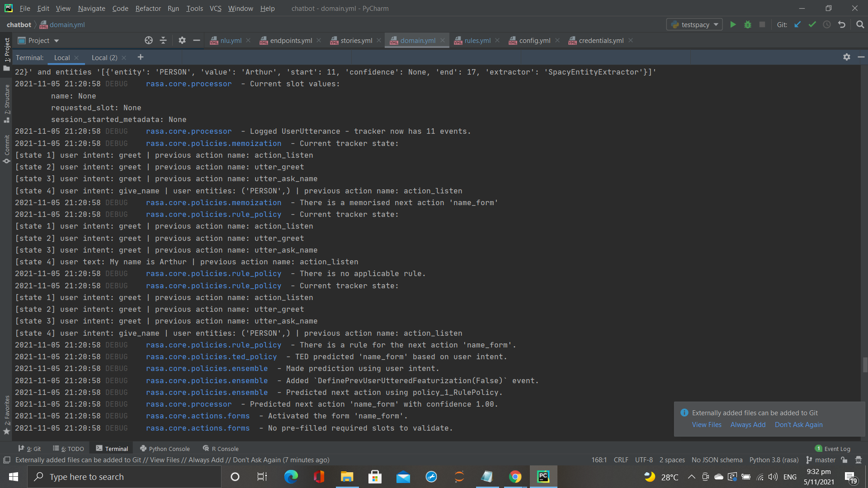The height and width of the screenshot is (488, 868).
Task: Add new terminal session with plus
Action: coord(140,57)
